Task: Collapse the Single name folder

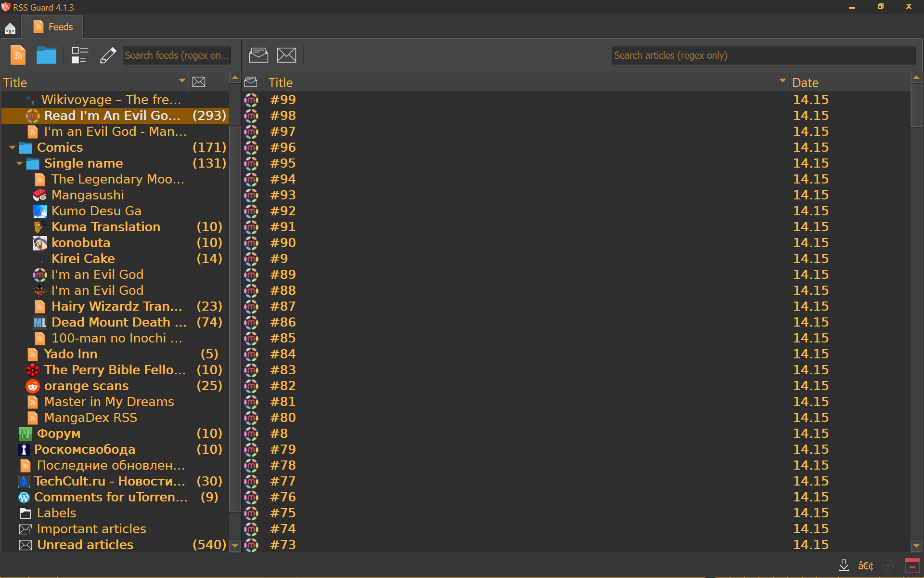Action: pyautogui.click(x=19, y=163)
